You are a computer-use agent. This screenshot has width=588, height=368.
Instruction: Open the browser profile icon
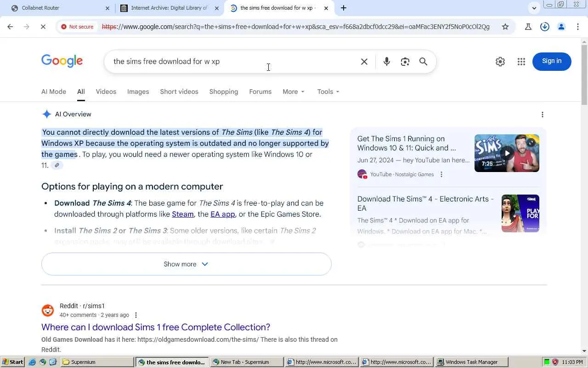pyautogui.click(x=561, y=27)
